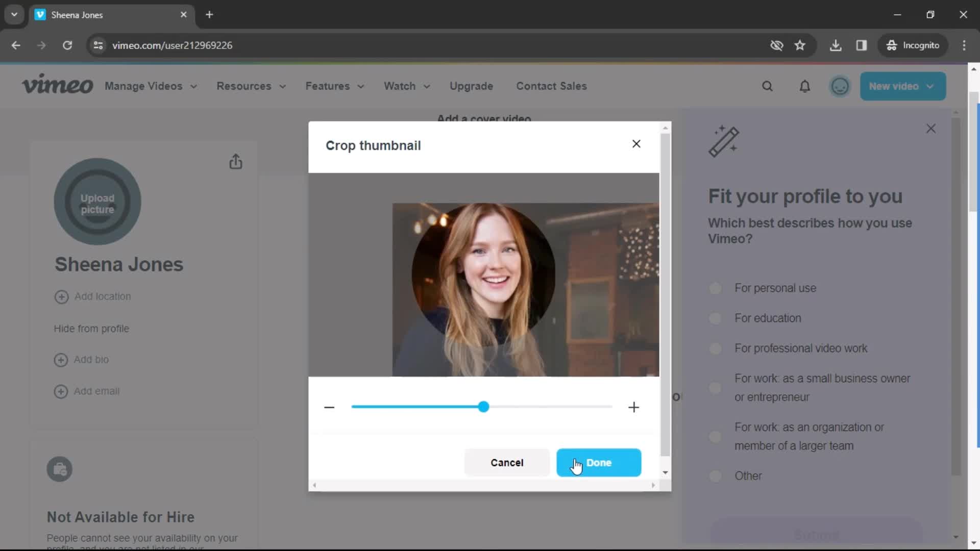980x551 pixels.
Task: Close the Fit your profile panel
Action: (x=931, y=129)
